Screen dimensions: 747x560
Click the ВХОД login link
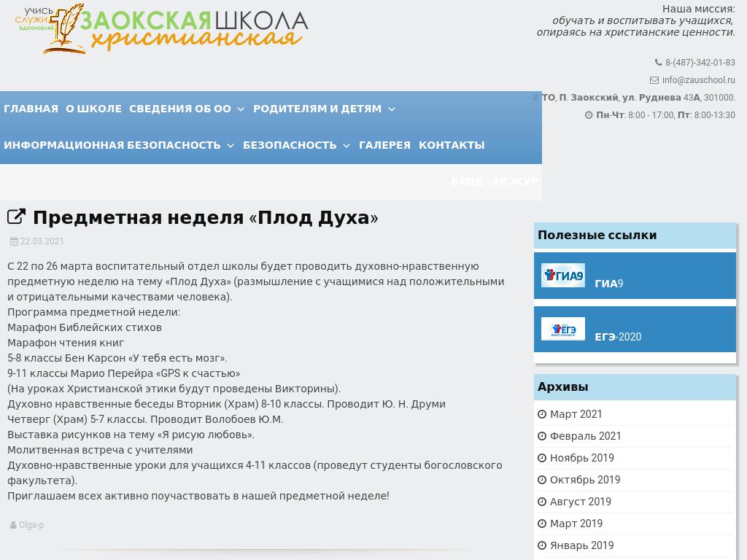pos(467,182)
